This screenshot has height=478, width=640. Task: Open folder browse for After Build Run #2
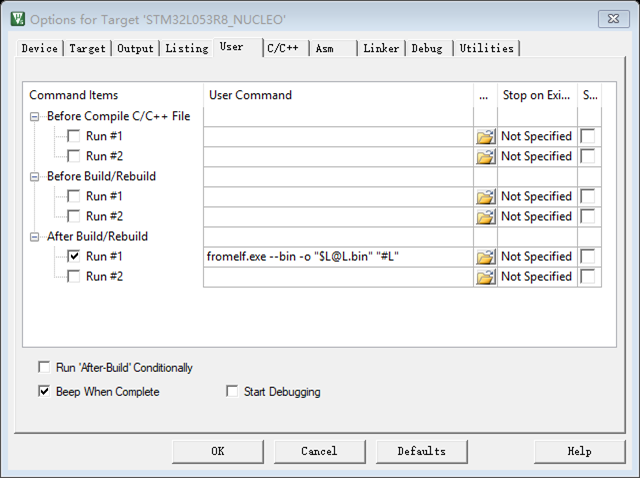pyautogui.click(x=485, y=277)
